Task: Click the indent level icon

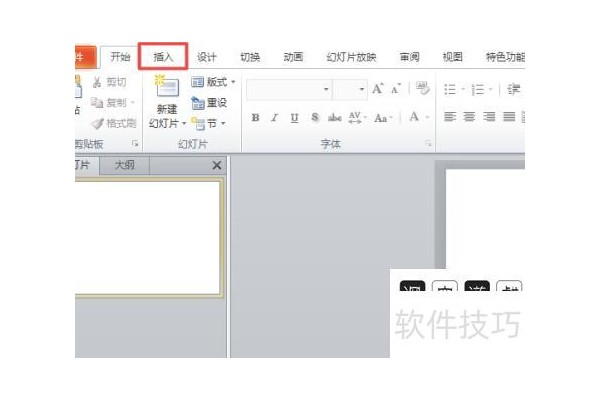Action: tap(514, 89)
